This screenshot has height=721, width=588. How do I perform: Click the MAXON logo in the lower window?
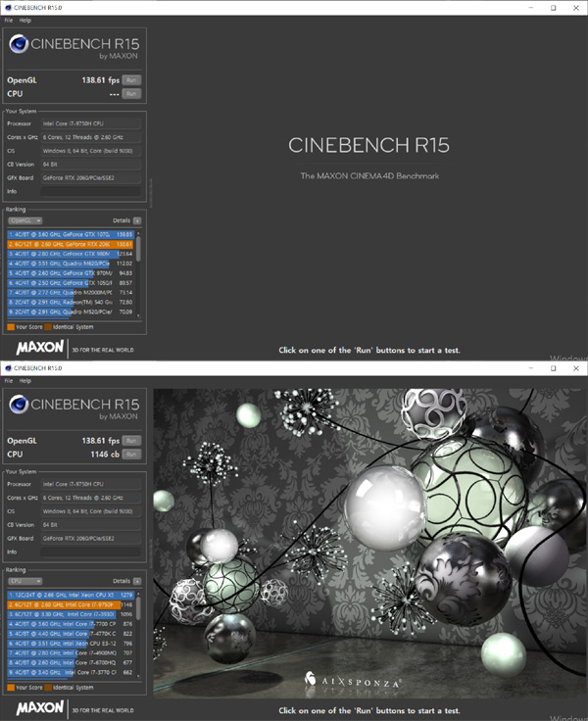click(40, 707)
